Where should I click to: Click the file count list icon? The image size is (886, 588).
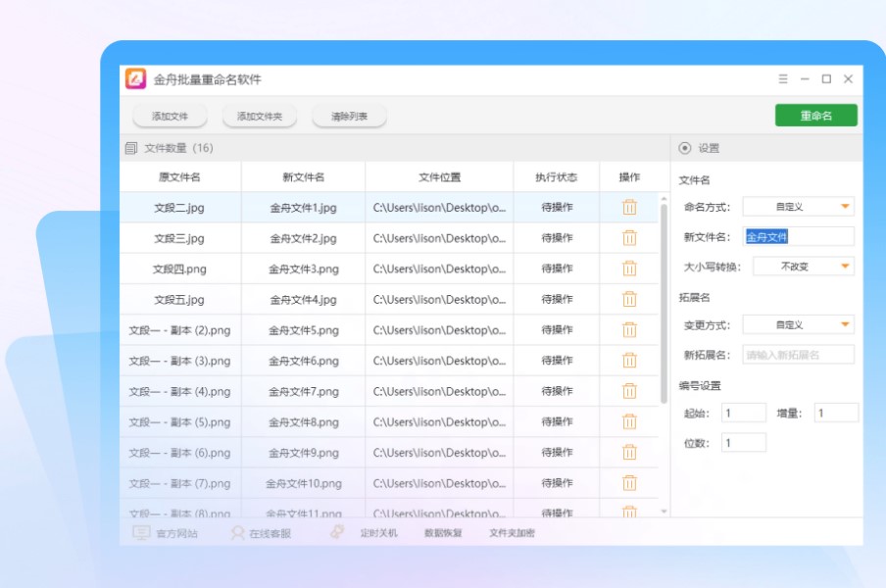coord(131,148)
